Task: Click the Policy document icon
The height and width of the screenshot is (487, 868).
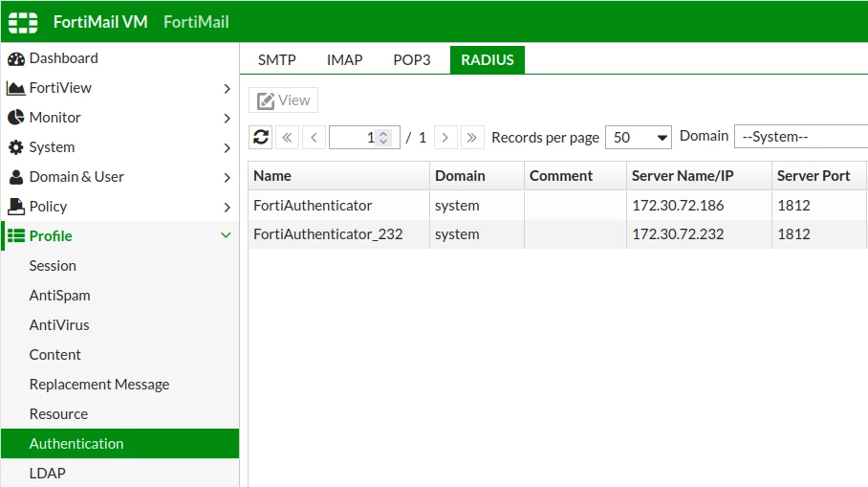Action: click(16, 207)
